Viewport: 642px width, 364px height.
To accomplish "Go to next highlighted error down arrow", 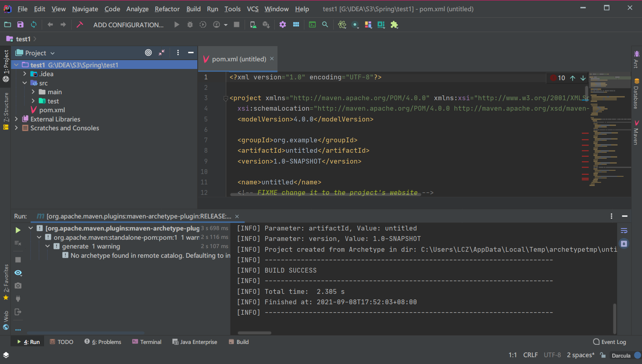I will 583,78.
